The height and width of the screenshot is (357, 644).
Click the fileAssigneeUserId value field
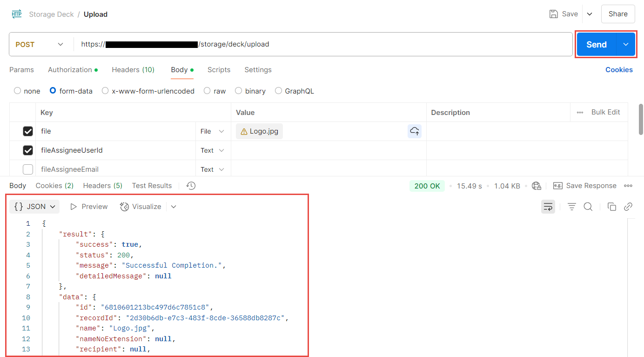point(328,150)
